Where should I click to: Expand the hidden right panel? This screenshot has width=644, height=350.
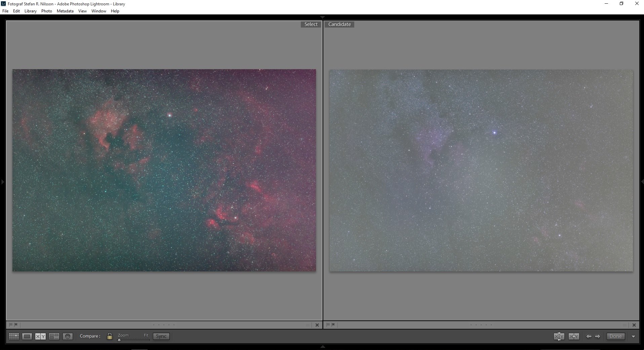coord(642,182)
